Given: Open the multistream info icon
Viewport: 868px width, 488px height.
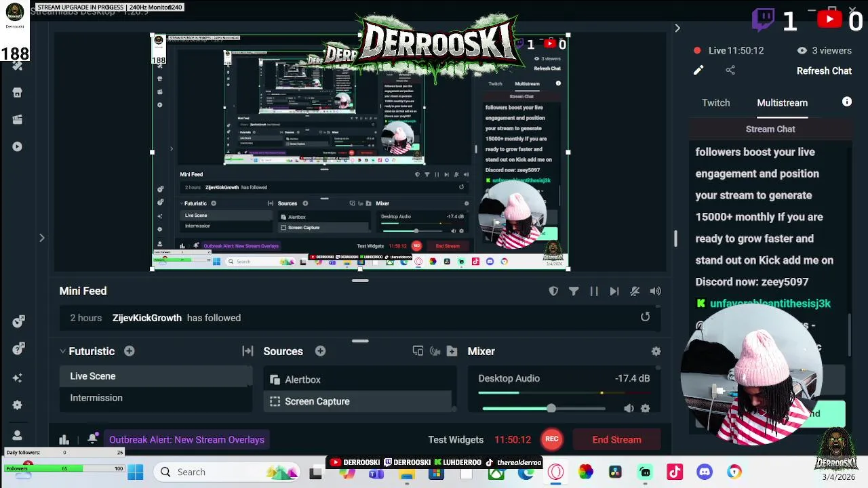Looking at the screenshot, I should [x=847, y=102].
